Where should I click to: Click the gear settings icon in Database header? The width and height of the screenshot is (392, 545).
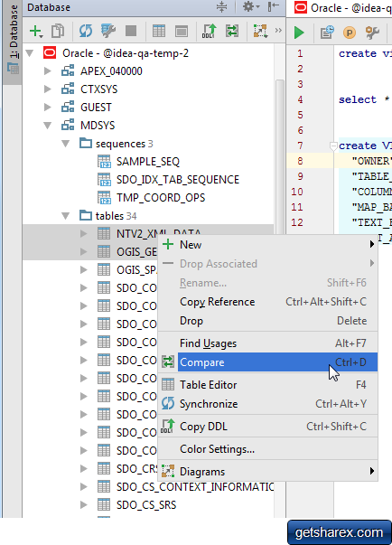coord(251,6)
